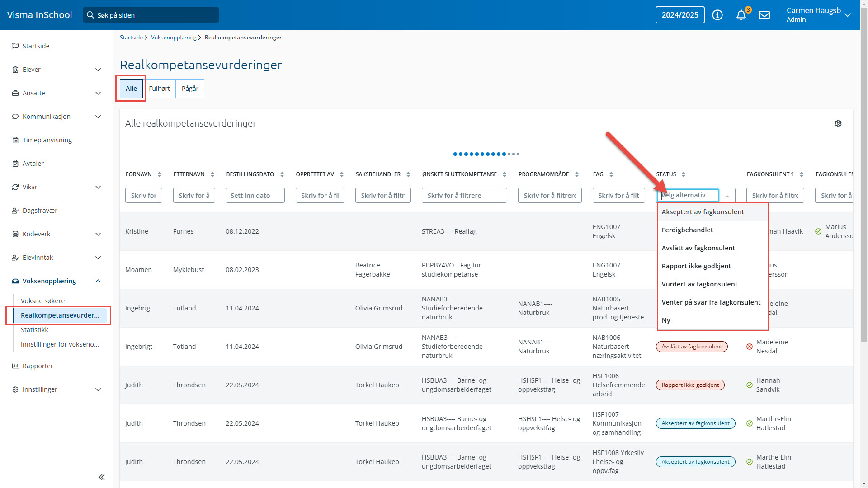
Task: Expand the Elever sidebar menu
Action: [98, 70]
